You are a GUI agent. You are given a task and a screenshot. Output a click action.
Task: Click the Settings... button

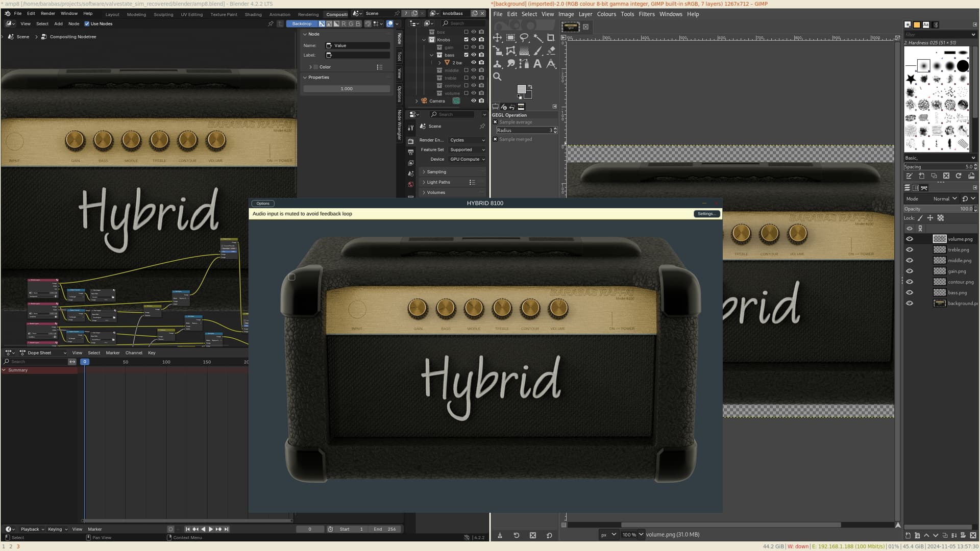coord(706,214)
